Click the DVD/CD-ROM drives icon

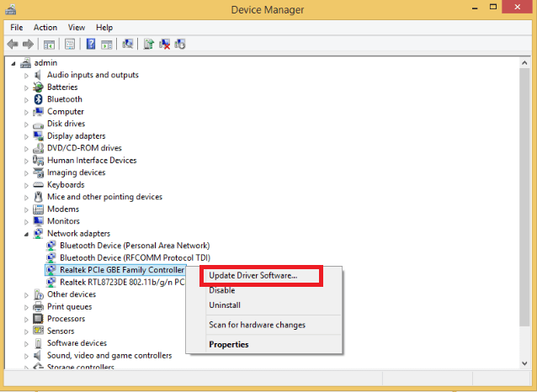coord(38,148)
